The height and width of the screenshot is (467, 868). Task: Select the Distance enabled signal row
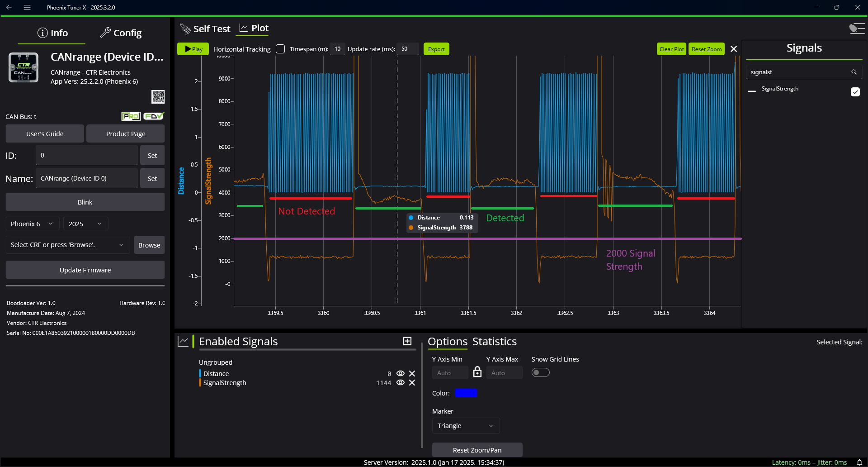(307, 374)
